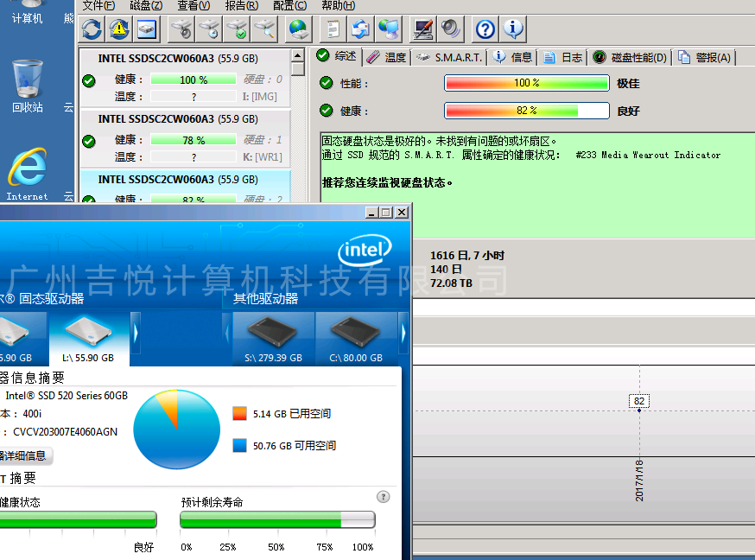This screenshot has height=560, width=755.
Task: Select first INTEL SSDSC2CW060A3 disk, 硬盘 0
Action: point(185,78)
